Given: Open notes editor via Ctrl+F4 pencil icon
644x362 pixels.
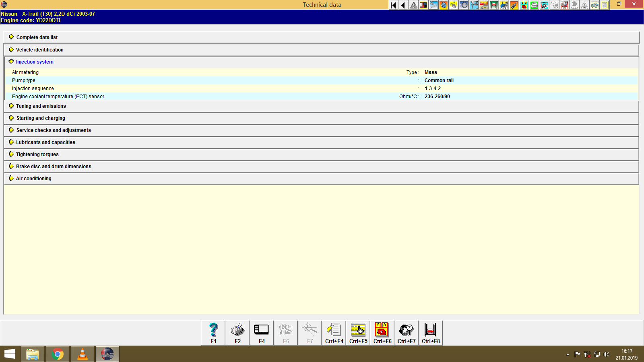Looking at the screenshot, I should click(x=334, y=333).
